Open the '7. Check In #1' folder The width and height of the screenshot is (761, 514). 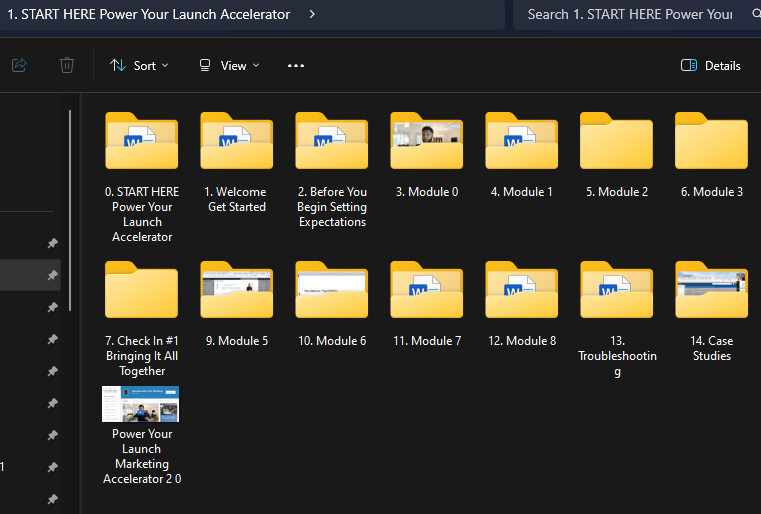click(141, 294)
